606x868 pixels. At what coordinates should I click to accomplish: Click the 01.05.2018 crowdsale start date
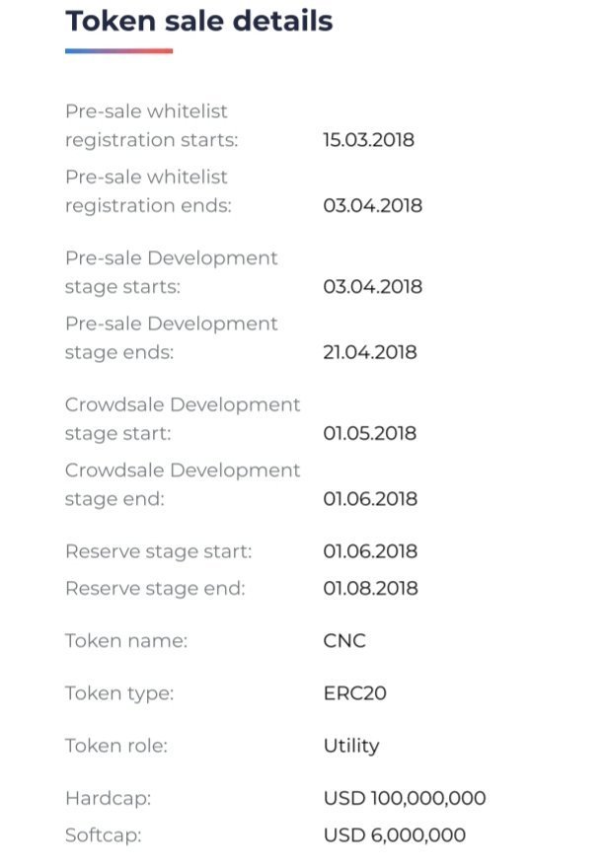(x=370, y=433)
